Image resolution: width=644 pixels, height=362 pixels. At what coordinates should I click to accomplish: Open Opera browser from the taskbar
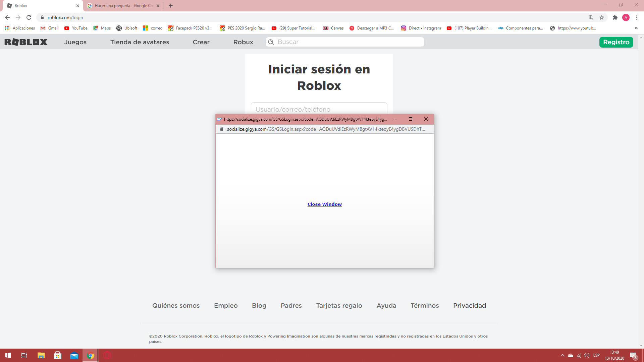coord(107,355)
